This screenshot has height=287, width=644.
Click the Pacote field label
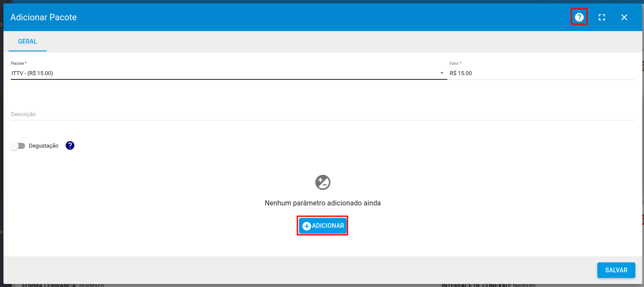point(18,63)
